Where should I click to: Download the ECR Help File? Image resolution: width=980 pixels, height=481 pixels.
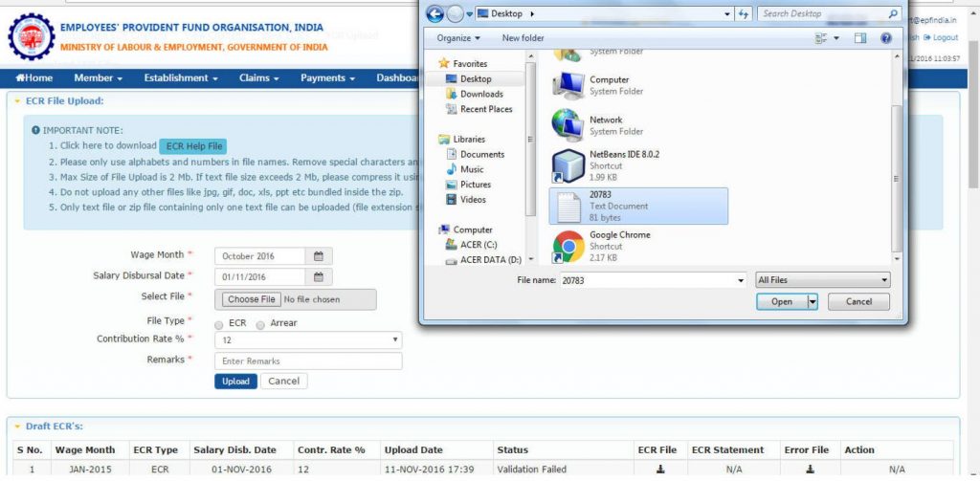[193, 147]
